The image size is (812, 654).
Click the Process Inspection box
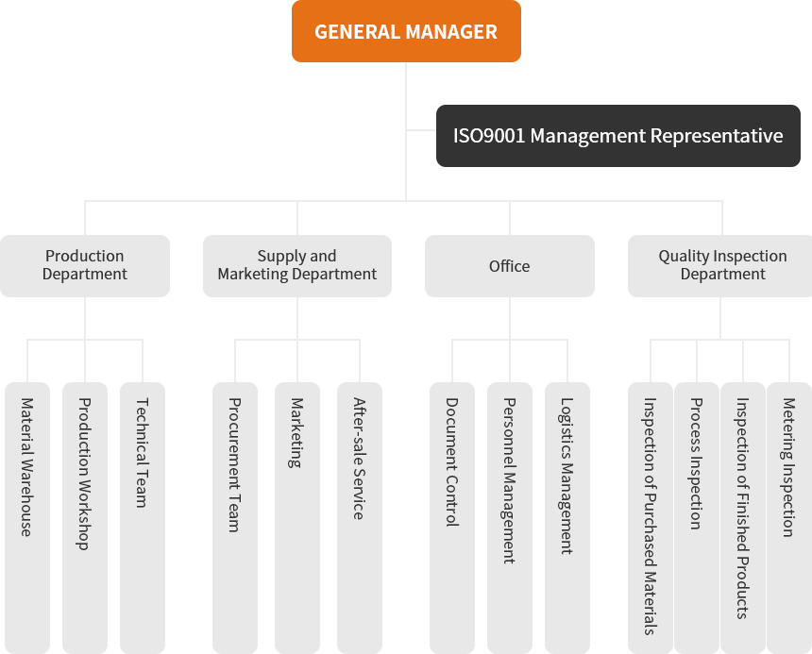pyautogui.click(x=697, y=518)
